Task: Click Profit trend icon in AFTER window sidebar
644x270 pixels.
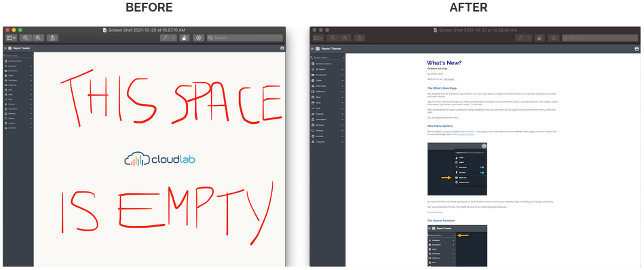Action: [x=313, y=108]
